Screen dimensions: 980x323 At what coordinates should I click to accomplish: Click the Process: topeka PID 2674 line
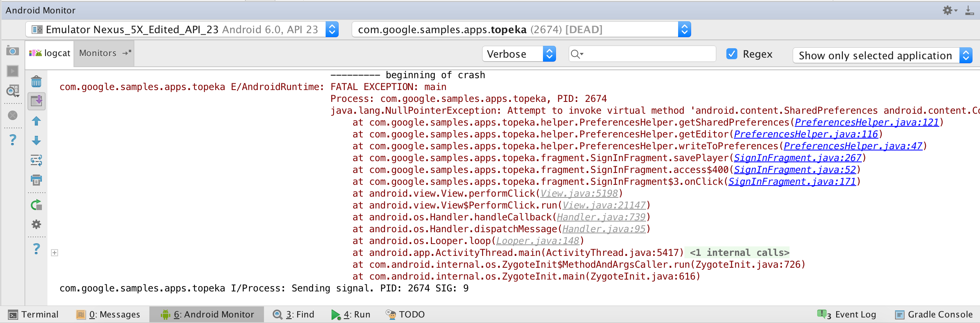tap(469, 99)
